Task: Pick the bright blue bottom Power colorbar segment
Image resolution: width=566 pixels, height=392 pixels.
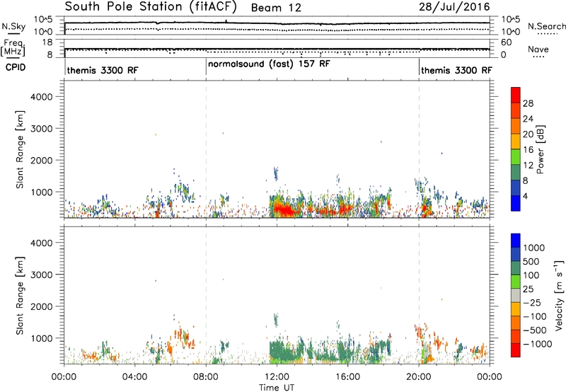Action: [x=516, y=203]
